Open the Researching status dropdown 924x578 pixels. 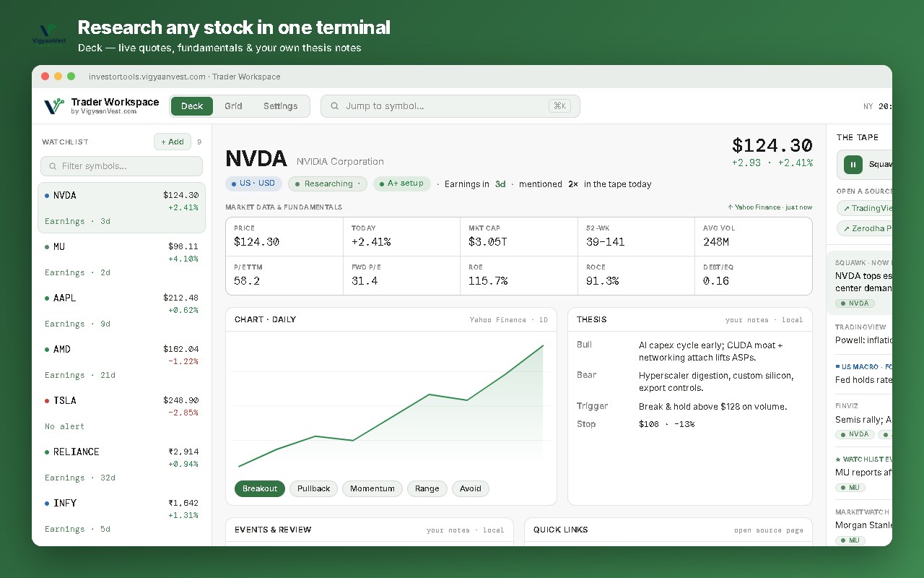(328, 184)
